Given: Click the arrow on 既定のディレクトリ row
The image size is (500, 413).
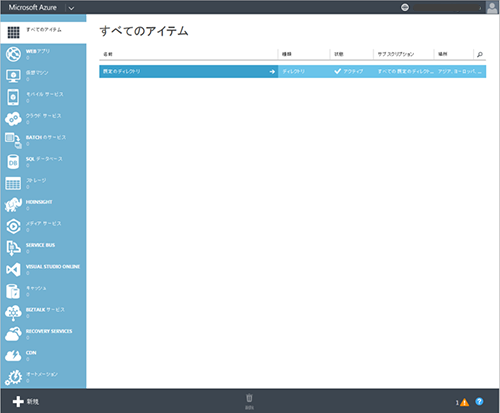Looking at the screenshot, I should point(272,72).
